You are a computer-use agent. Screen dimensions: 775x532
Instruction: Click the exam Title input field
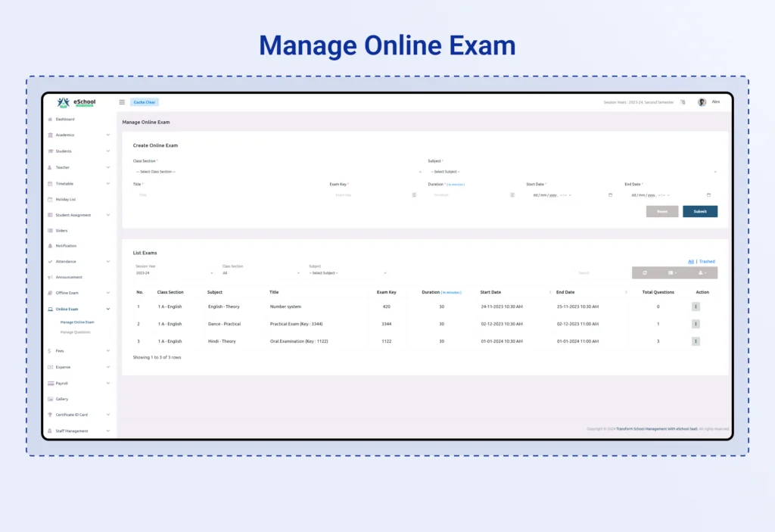(x=227, y=195)
